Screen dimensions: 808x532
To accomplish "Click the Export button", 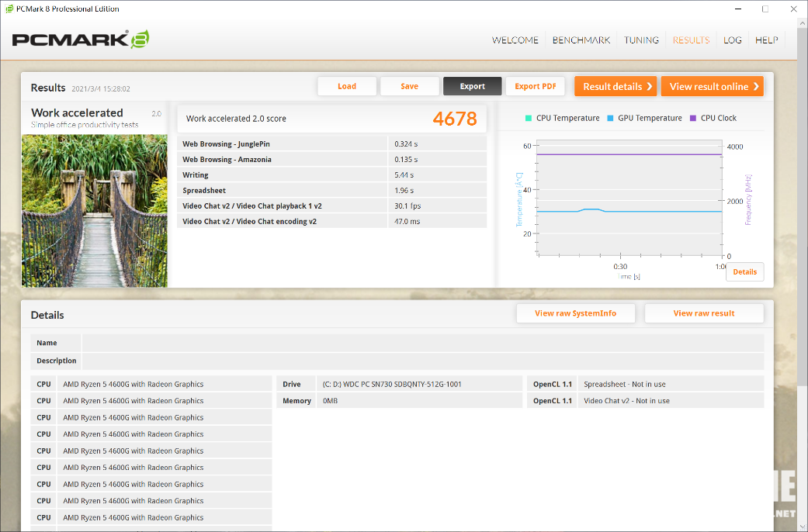I will 473,86.
